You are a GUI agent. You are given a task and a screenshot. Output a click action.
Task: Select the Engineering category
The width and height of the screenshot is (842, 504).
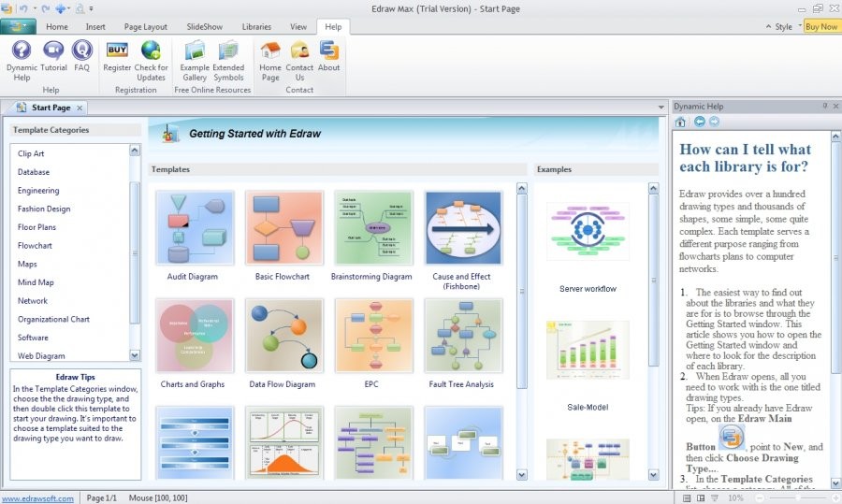tap(38, 190)
